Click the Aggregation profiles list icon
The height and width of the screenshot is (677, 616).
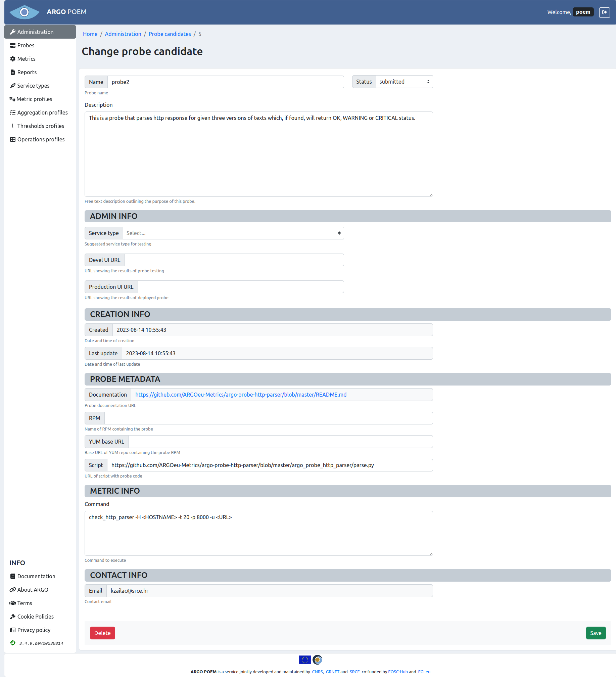13,112
